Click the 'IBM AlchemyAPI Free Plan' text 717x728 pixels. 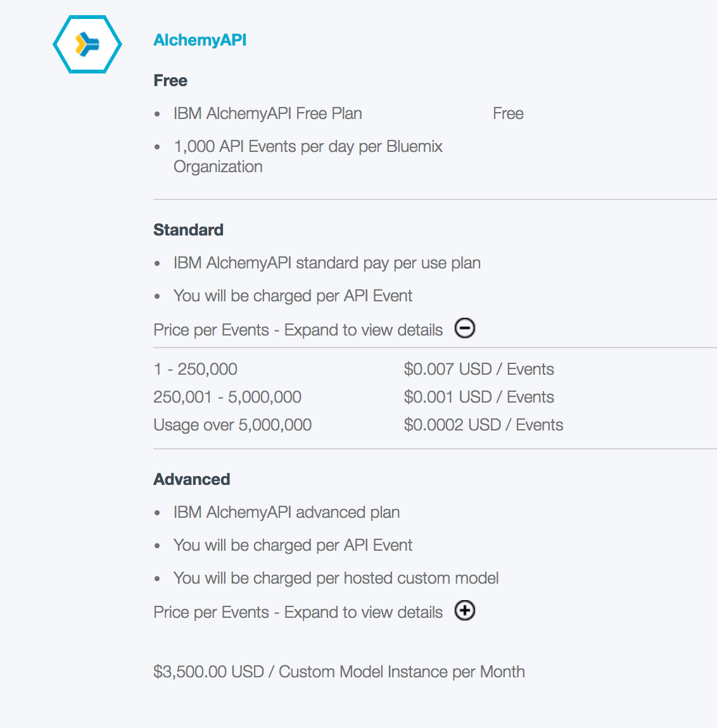point(267,114)
